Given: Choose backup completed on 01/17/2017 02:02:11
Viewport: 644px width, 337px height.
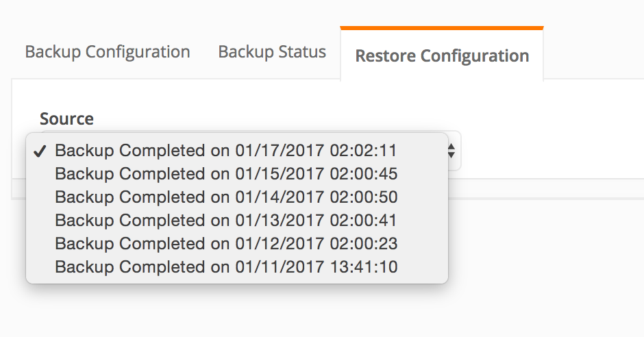Looking at the screenshot, I should (x=226, y=151).
